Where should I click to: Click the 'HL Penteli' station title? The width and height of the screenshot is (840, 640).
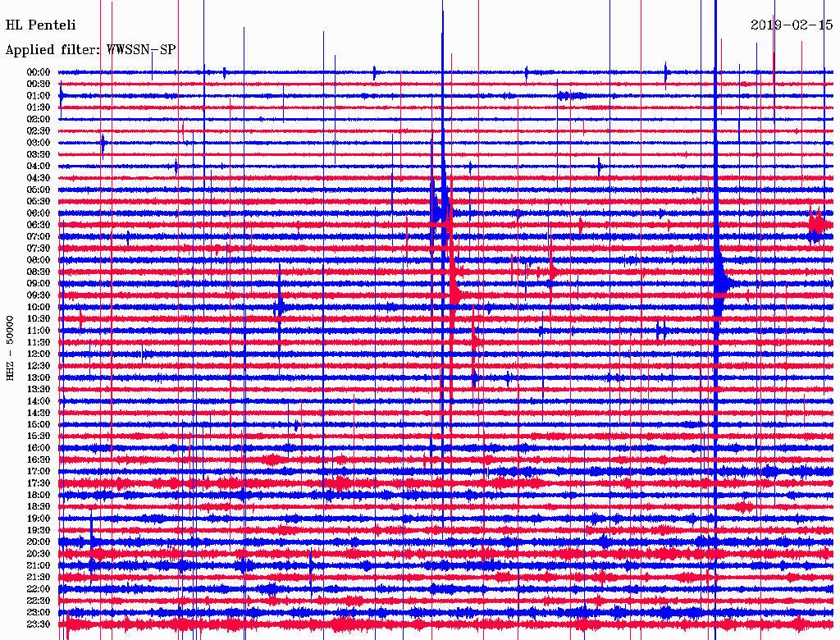point(41,25)
